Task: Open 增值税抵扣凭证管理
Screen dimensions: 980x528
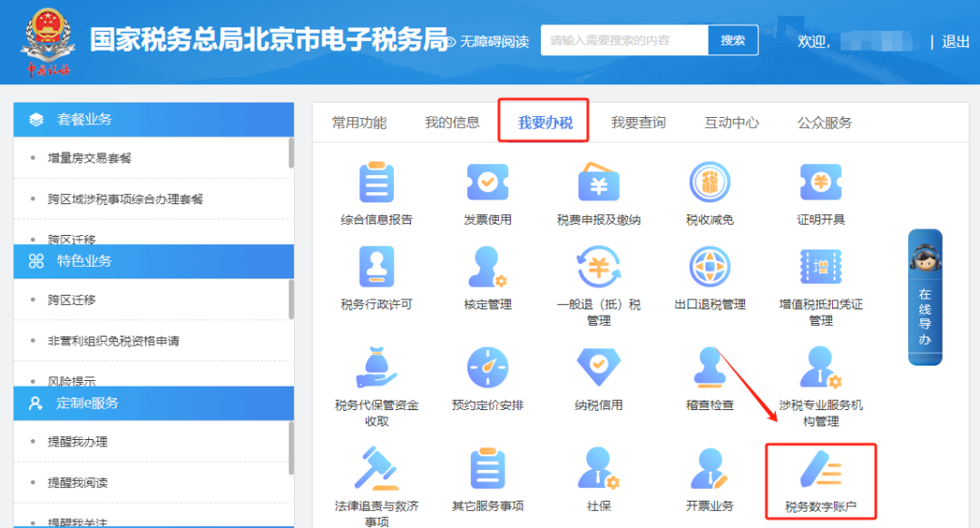Action: [x=820, y=266]
